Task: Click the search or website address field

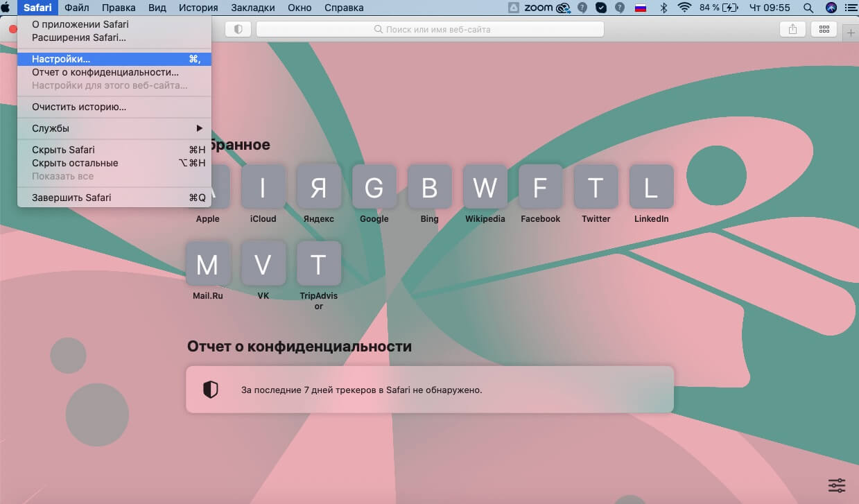Action: tap(430, 29)
